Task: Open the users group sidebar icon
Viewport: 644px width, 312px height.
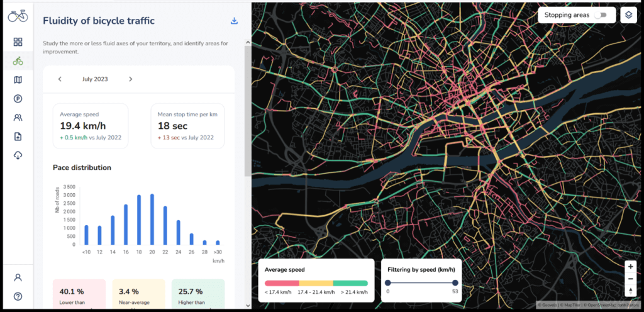Action: click(18, 118)
